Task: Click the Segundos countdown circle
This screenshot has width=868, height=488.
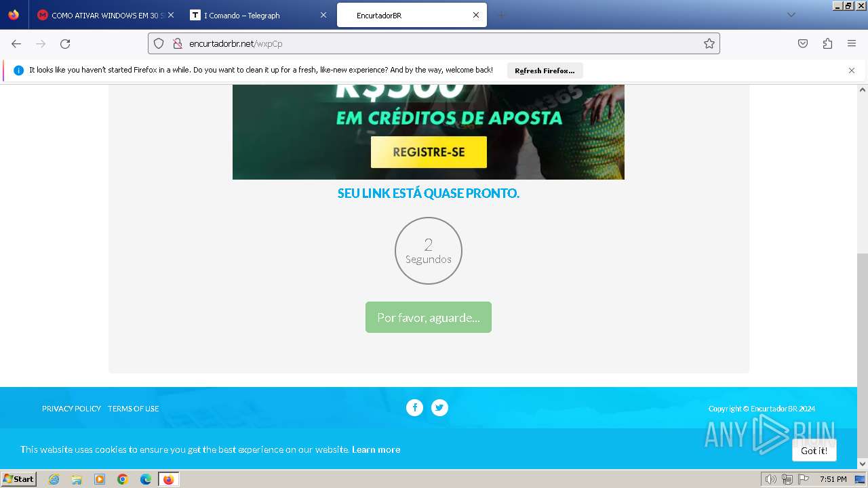Action: pos(429,251)
